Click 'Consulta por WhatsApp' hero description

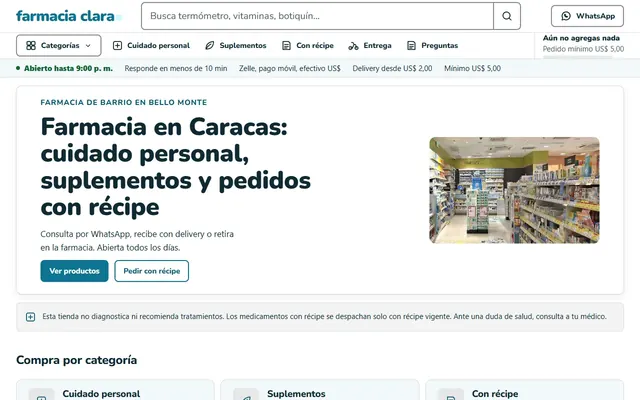point(137,241)
